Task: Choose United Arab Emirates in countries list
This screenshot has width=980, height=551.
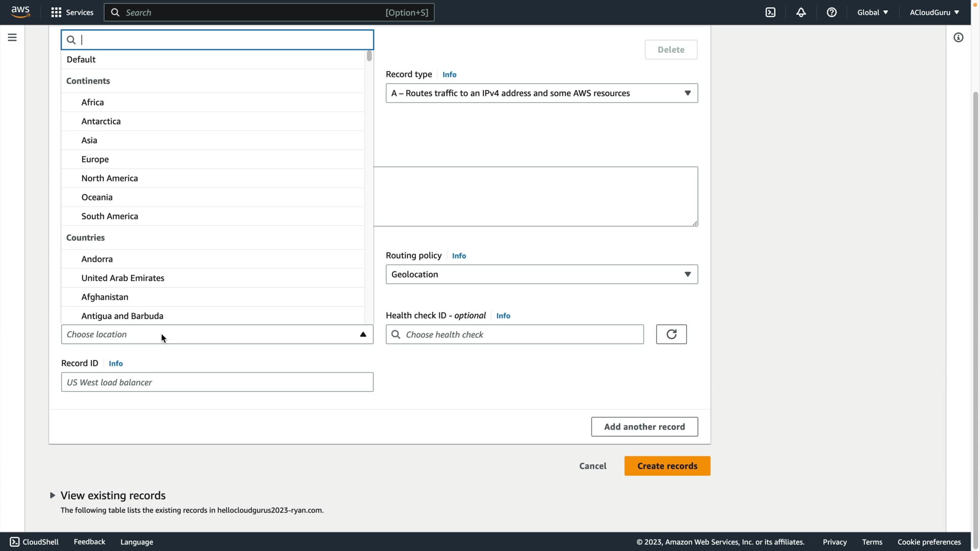Action: (123, 278)
